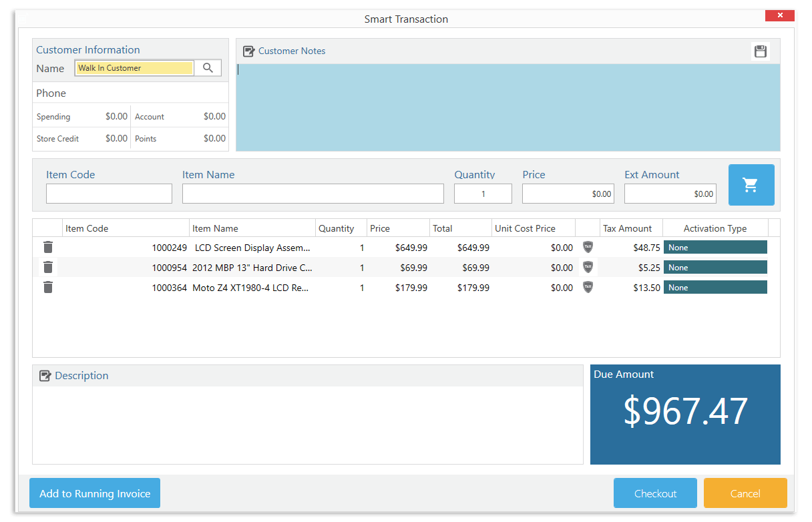The height and width of the screenshot is (522, 812).
Task: Select the Walk In Customer name field
Action: click(134, 67)
